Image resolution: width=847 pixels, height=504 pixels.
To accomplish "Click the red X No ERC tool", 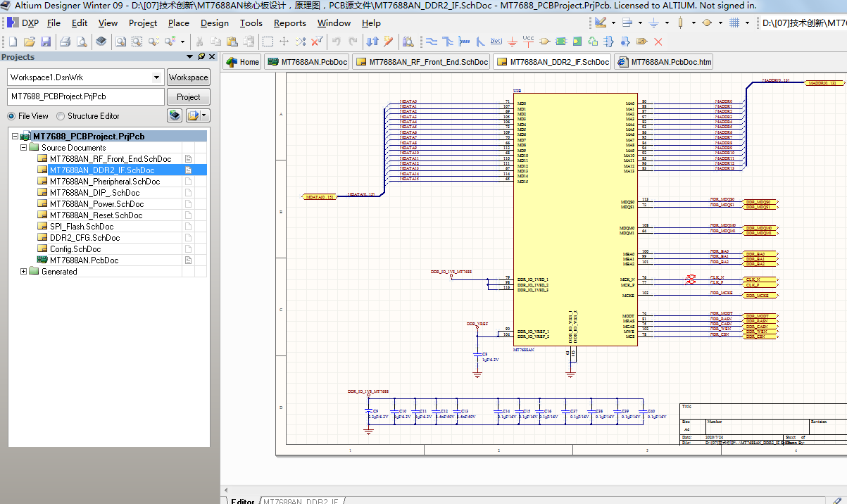I will pyautogui.click(x=658, y=42).
